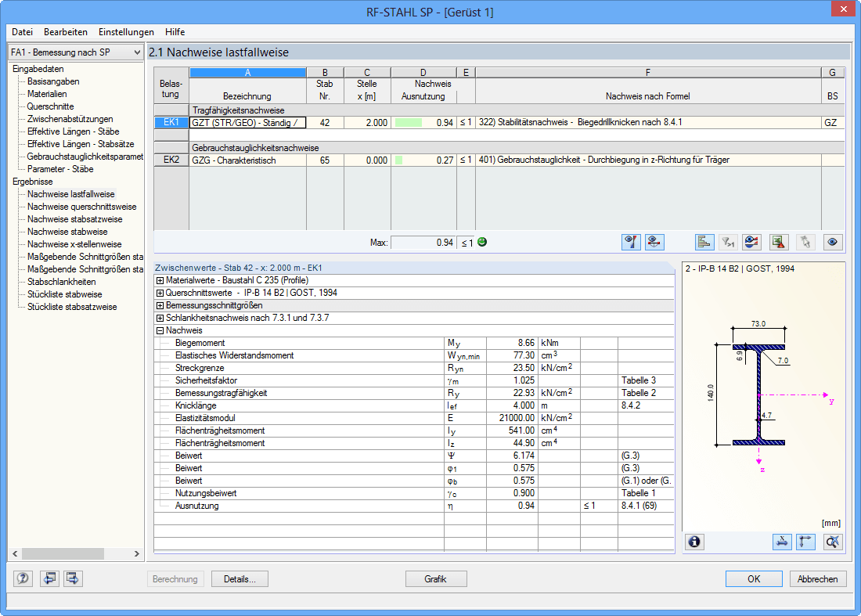
Task: Expand Querschnittswerte IP-B 14 B2 node
Action: 160,294
